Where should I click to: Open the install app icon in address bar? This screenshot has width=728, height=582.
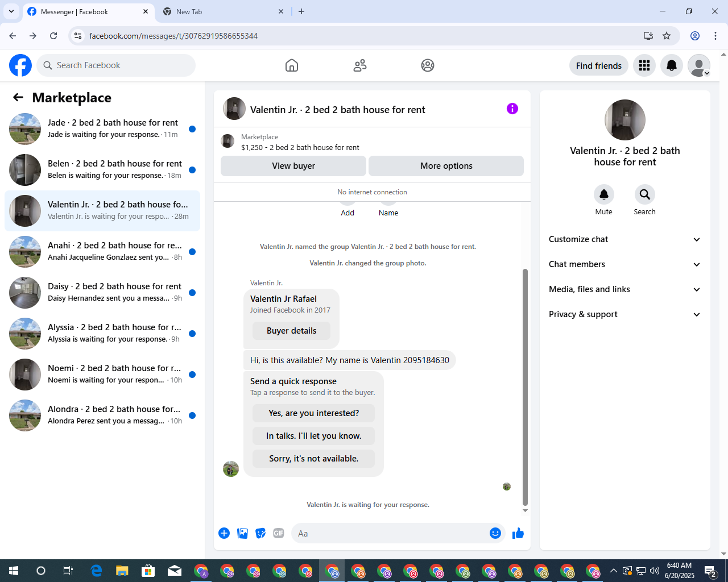click(x=648, y=36)
